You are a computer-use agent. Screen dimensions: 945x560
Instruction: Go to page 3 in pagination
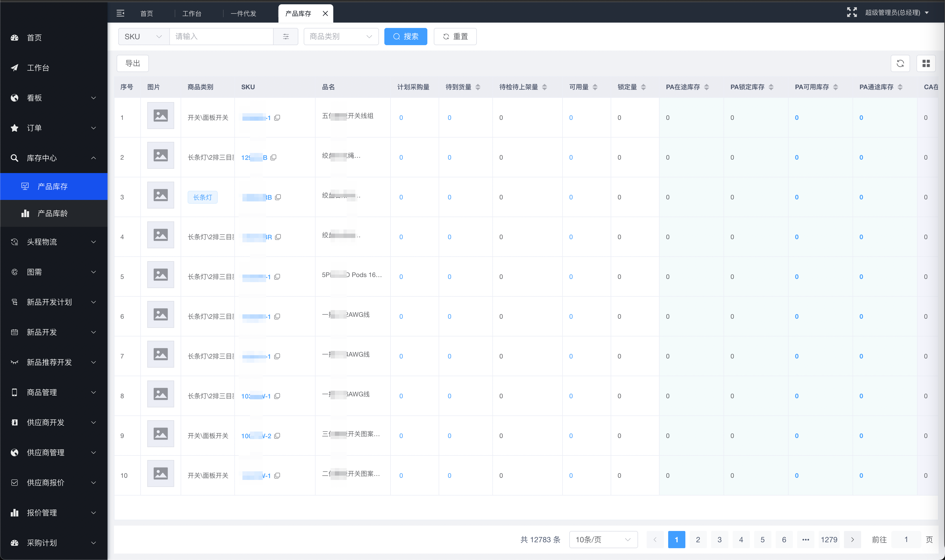coord(719,540)
